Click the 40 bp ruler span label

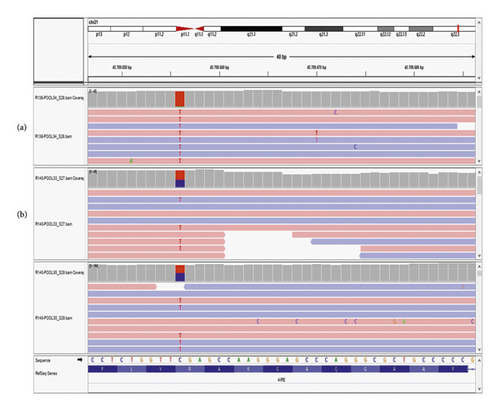point(281,57)
